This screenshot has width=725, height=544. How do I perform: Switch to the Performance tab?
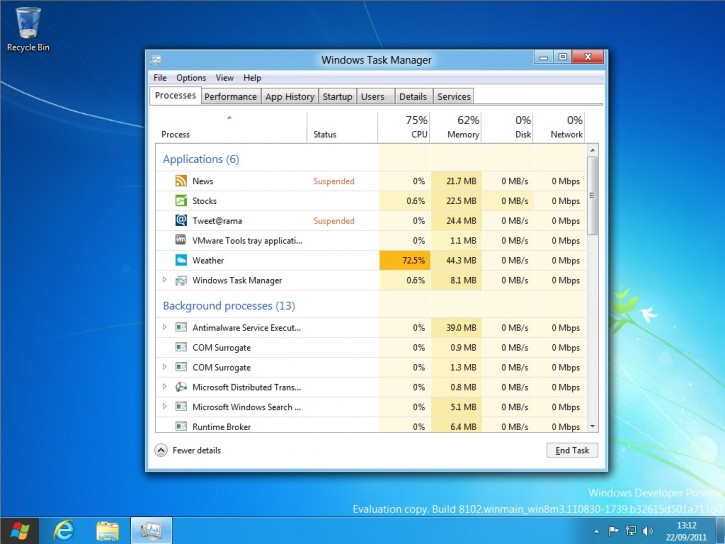point(230,97)
